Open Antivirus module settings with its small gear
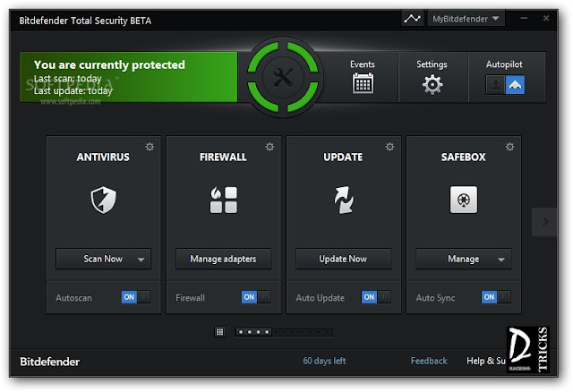This screenshot has width=573, height=392. pyautogui.click(x=150, y=147)
